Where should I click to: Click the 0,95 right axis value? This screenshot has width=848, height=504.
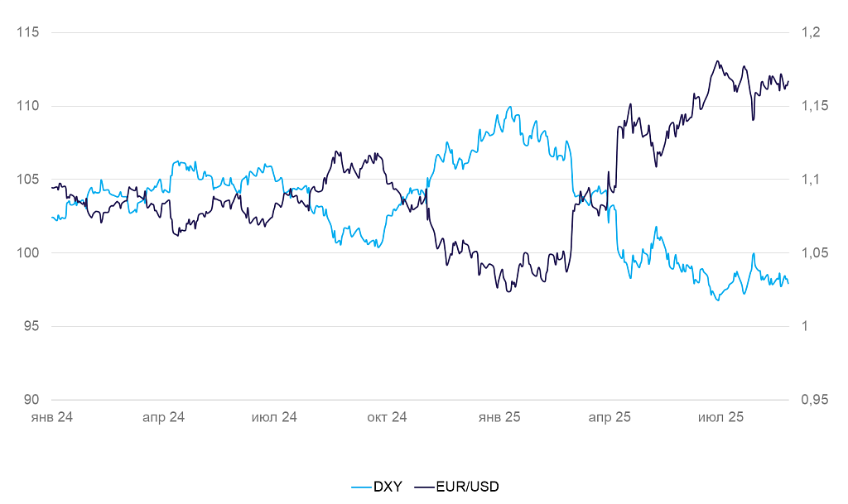pos(815,400)
